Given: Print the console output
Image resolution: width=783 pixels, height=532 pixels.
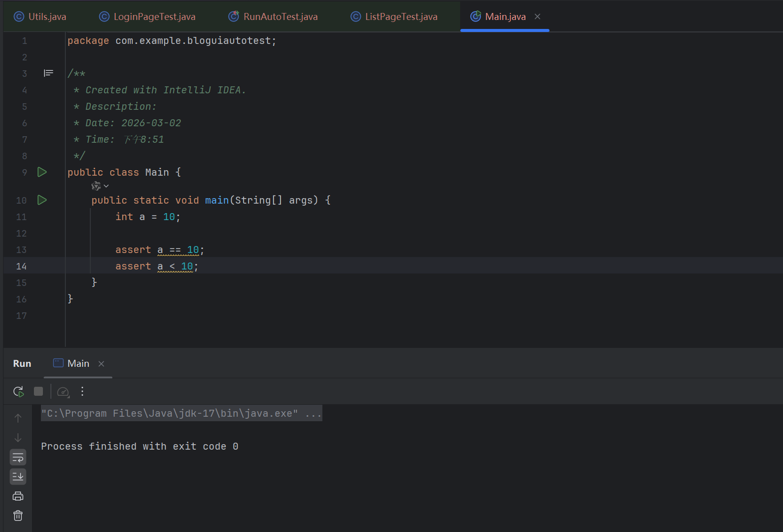Looking at the screenshot, I should coord(18,496).
